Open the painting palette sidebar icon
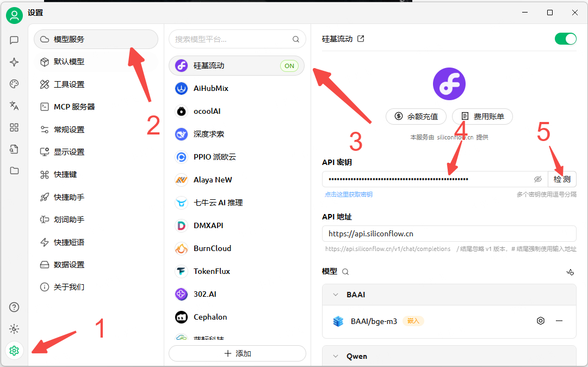Screen dimensions: 588x367 coord(14,84)
